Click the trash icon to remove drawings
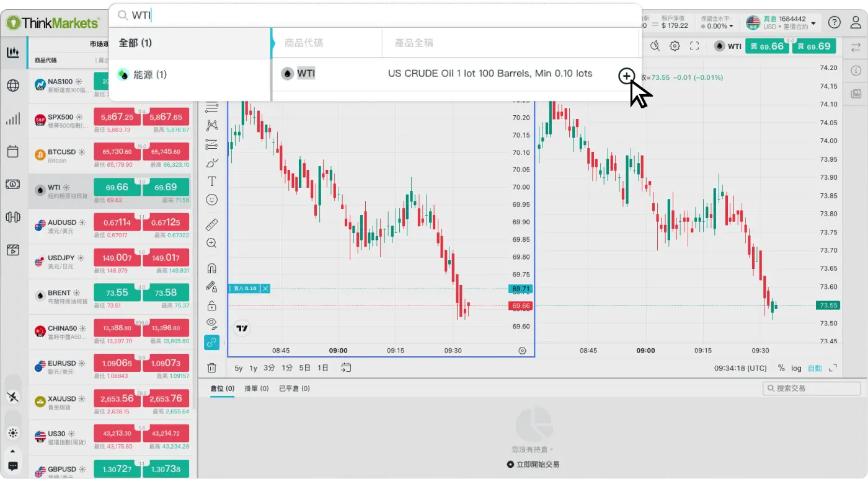Screen dimensions: 868x479 click(x=211, y=368)
